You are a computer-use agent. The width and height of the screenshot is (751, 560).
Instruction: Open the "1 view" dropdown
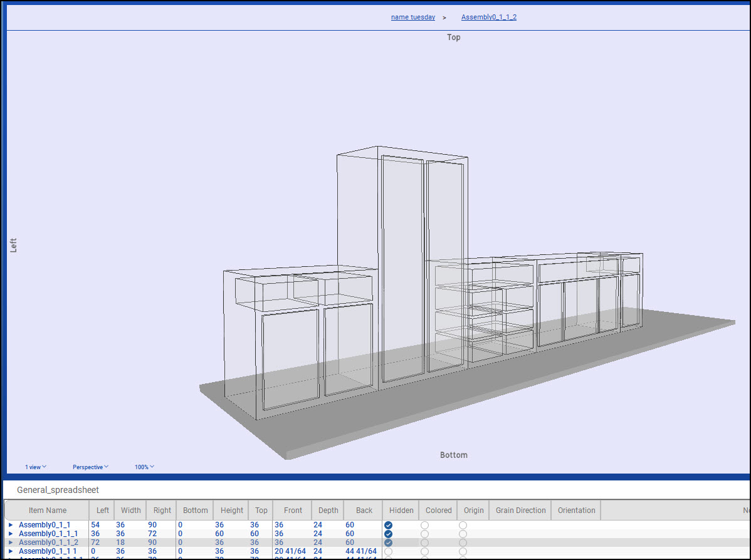click(35, 467)
